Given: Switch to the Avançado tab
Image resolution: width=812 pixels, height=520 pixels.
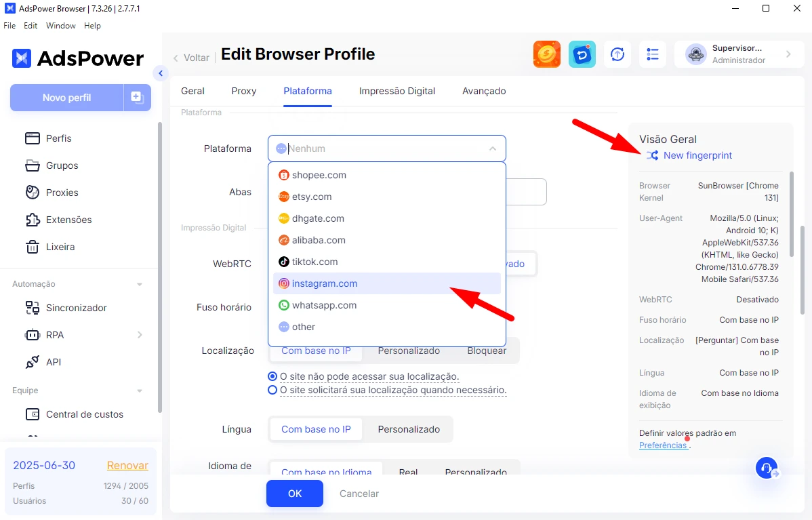Looking at the screenshot, I should (x=484, y=91).
